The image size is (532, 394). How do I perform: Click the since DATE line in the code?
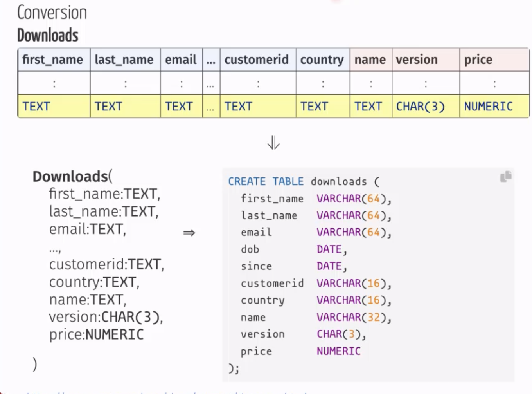(293, 266)
